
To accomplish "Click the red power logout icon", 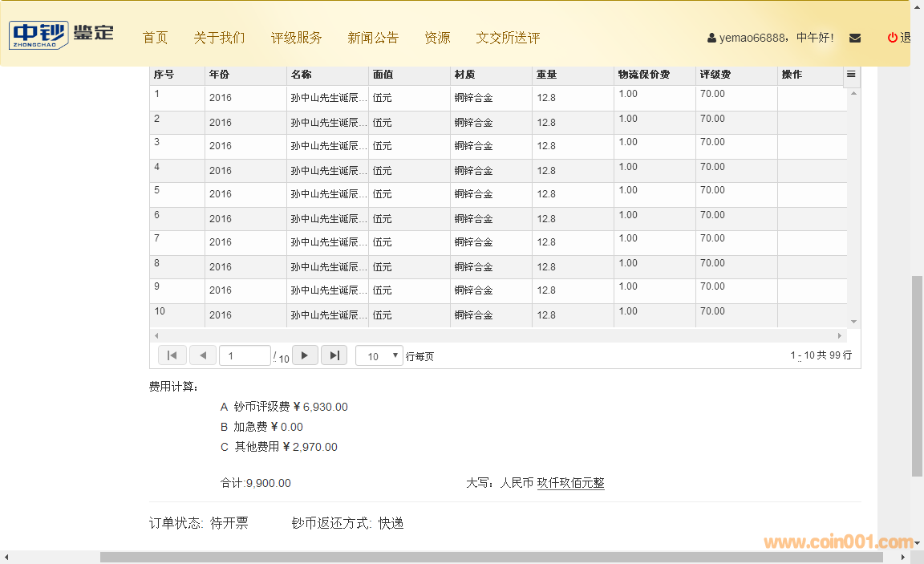I will (892, 38).
